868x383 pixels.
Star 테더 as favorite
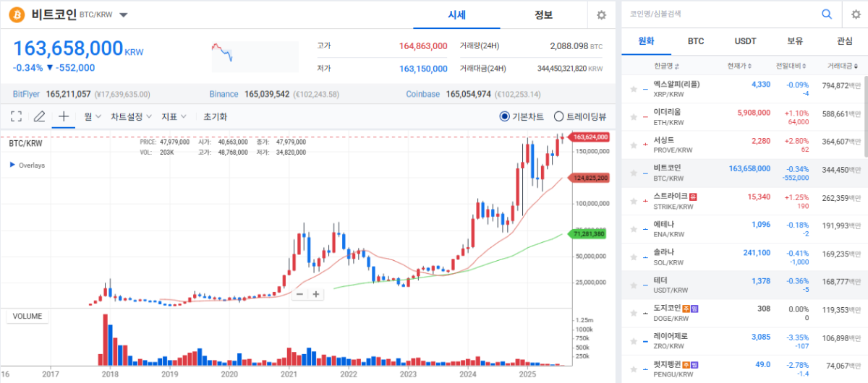pos(634,285)
